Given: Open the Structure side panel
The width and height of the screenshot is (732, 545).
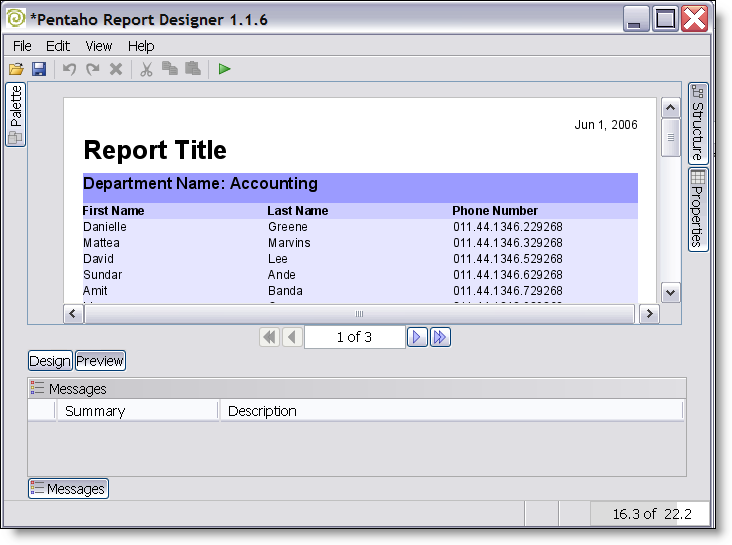Looking at the screenshot, I should click(698, 123).
